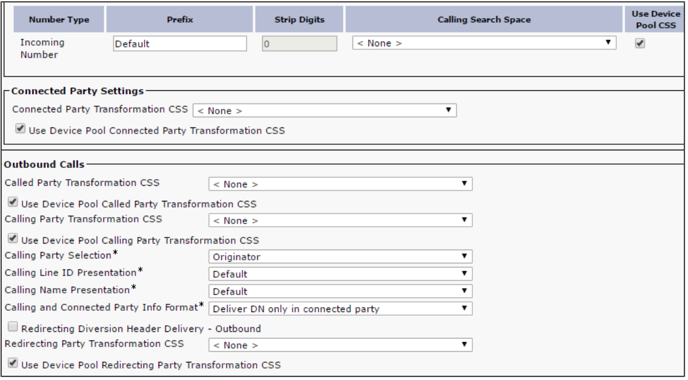
Task: Open the Redirecting Party Transformation CSS dropdown
Action: click(340, 345)
